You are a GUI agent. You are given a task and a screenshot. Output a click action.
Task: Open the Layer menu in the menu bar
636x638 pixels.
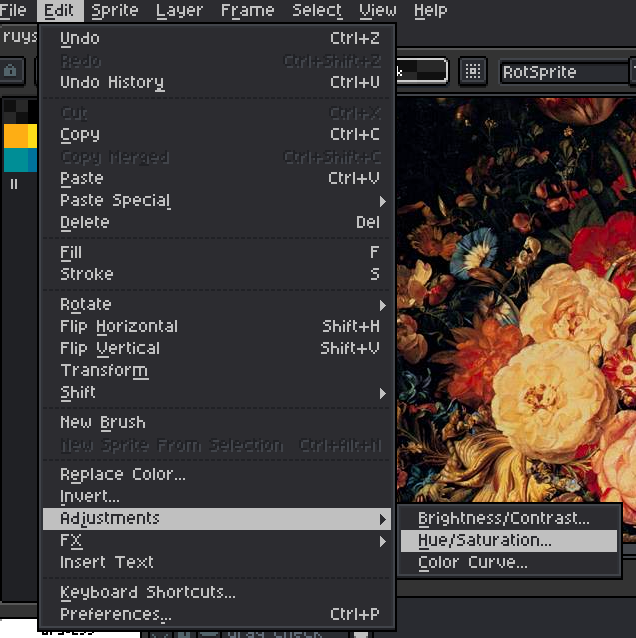point(180,11)
